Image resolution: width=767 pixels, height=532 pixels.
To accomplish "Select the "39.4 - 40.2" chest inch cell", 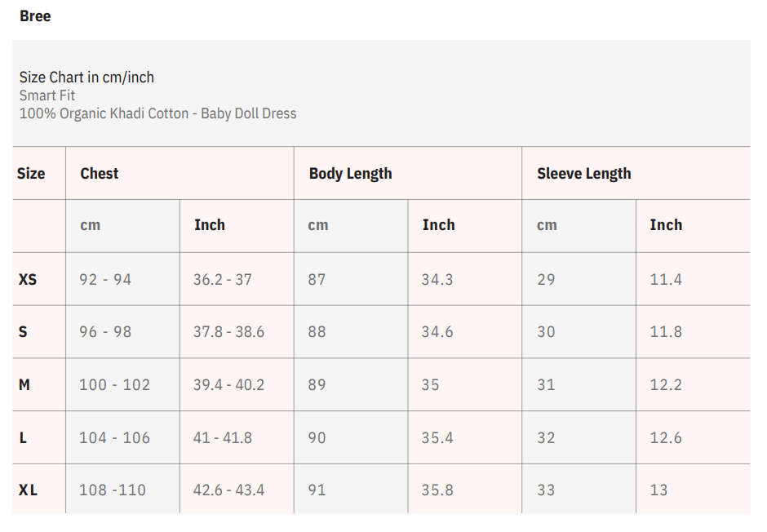I will coord(228,384).
